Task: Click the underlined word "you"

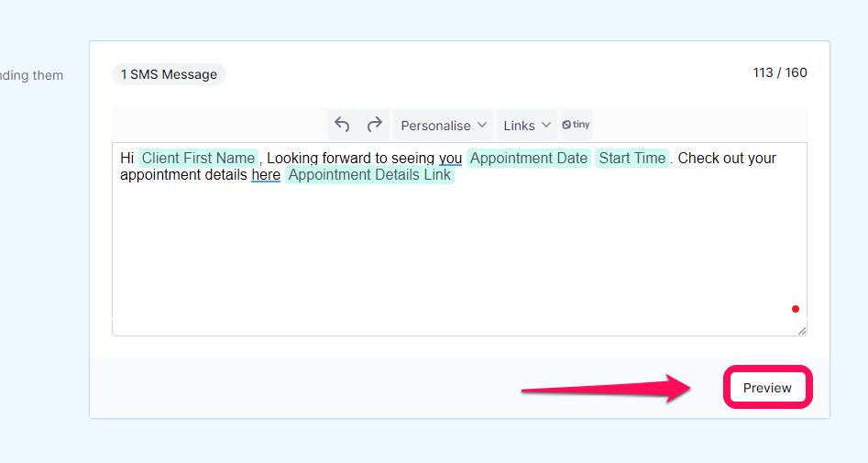Action: click(x=450, y=159)
